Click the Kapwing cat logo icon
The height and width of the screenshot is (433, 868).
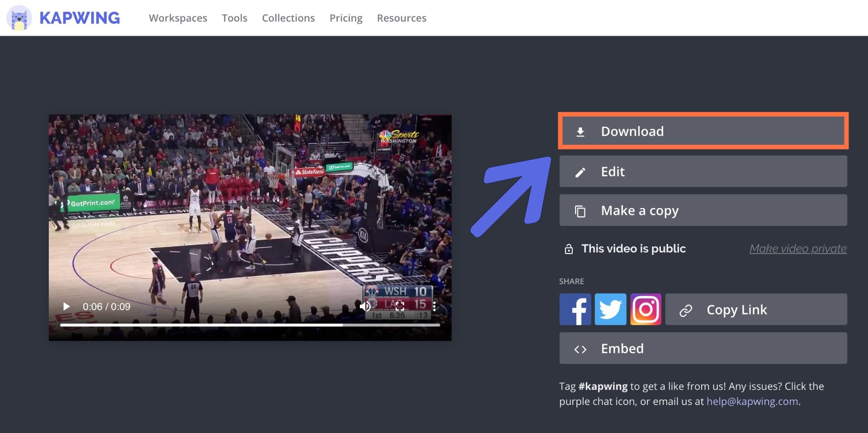[19, 18]
